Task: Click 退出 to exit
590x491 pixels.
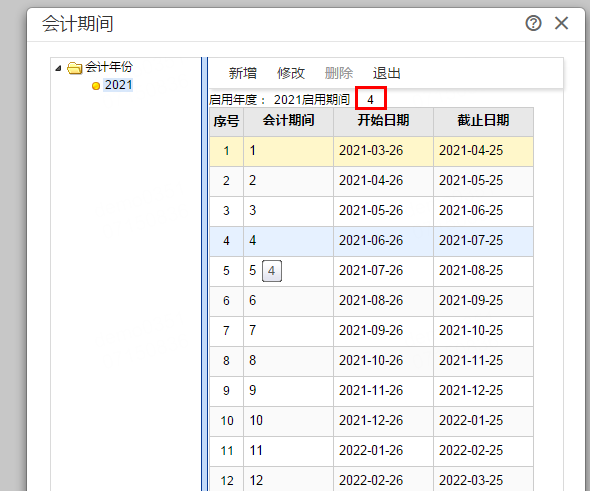Action: (x=386, y=73)
